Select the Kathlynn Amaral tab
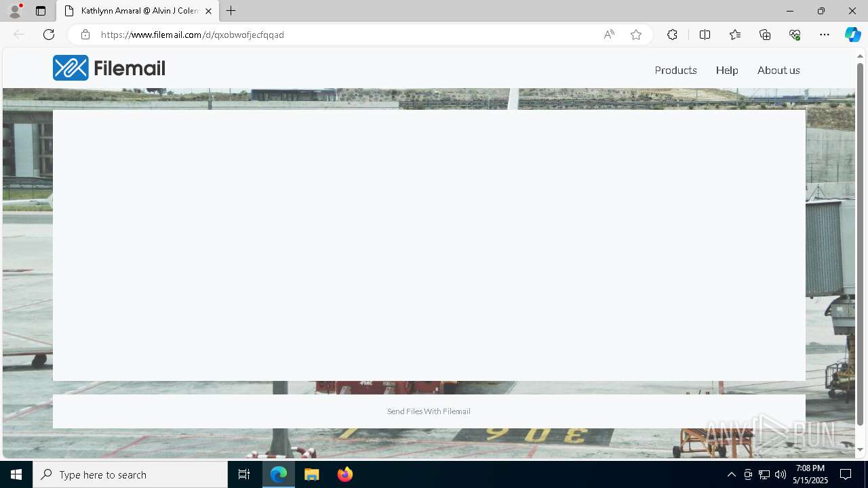This screenshot has height=488, width=868. click(138, 11)
